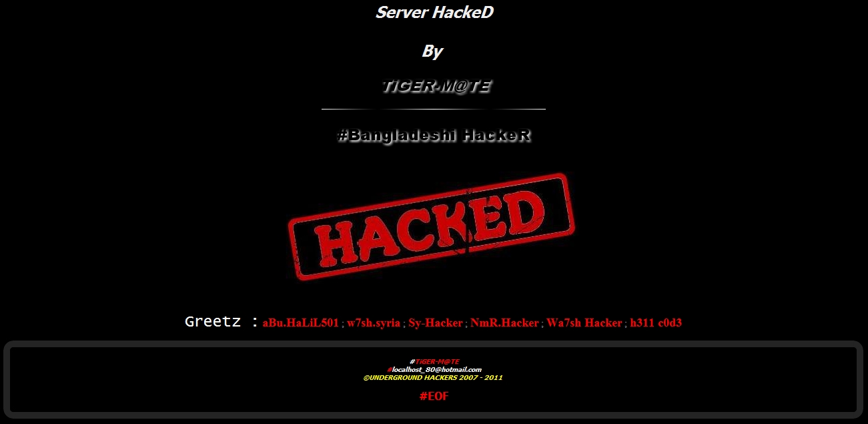Image resolution: width=868 pixels, height=424 pixels.
Task: Click the aBu.HaLiL501 greetz name
Action: tap(301, 323)
